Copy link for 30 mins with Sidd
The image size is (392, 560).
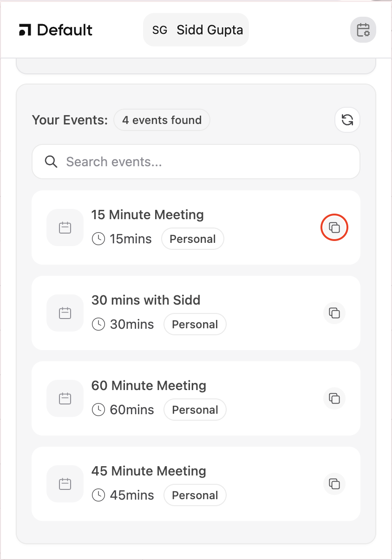[334, 313]
